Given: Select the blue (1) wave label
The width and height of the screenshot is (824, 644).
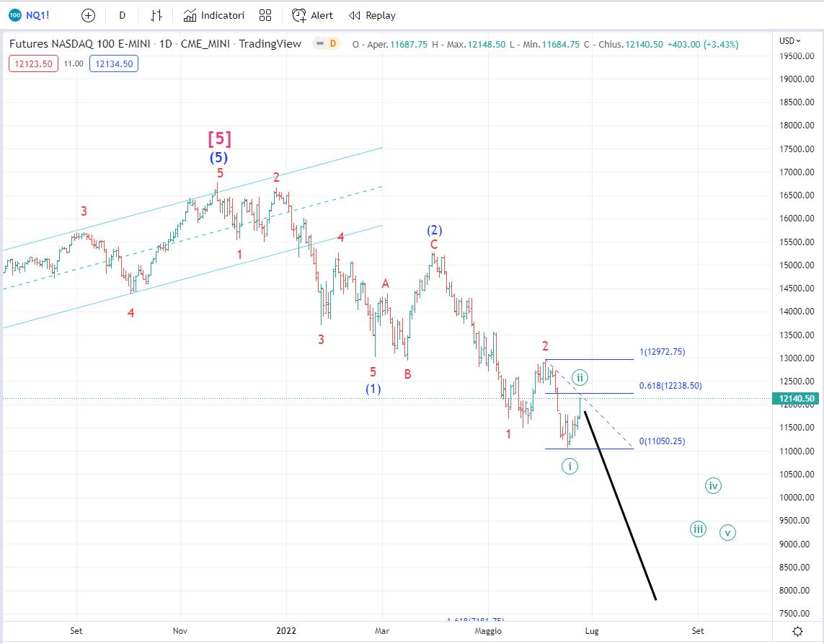Looking at the screenshot, I should click(x=373, y=389).
